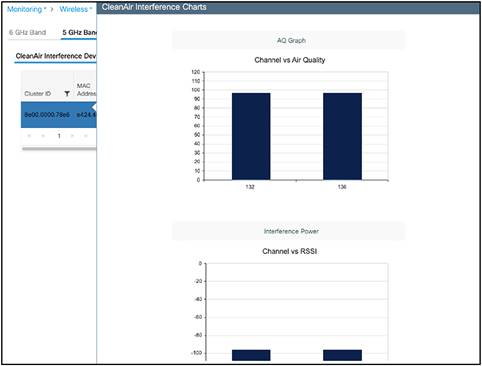482x366 pixels.
Task: Click the Cluster ID filter icon
Action: 67,94
